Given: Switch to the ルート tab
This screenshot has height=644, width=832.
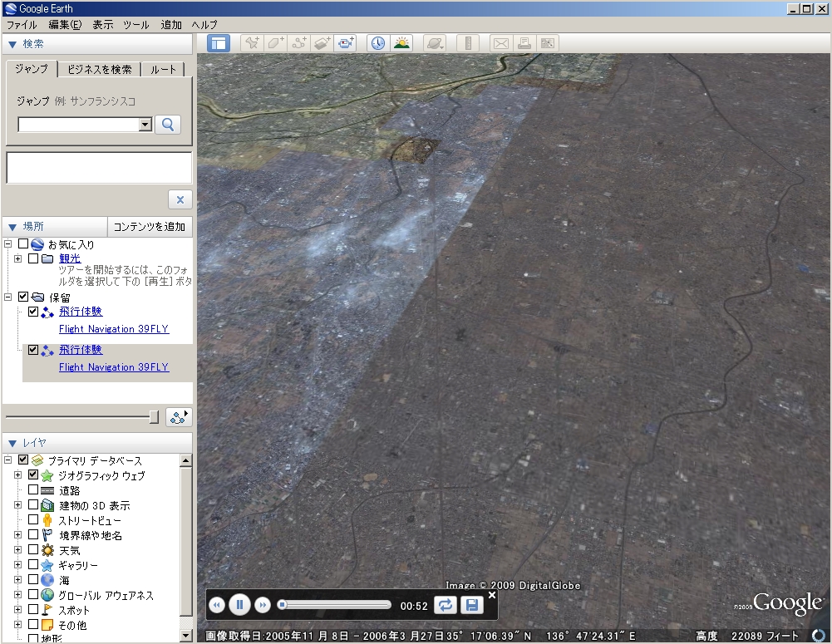Looking at the screenshot, I should (163, 70).
